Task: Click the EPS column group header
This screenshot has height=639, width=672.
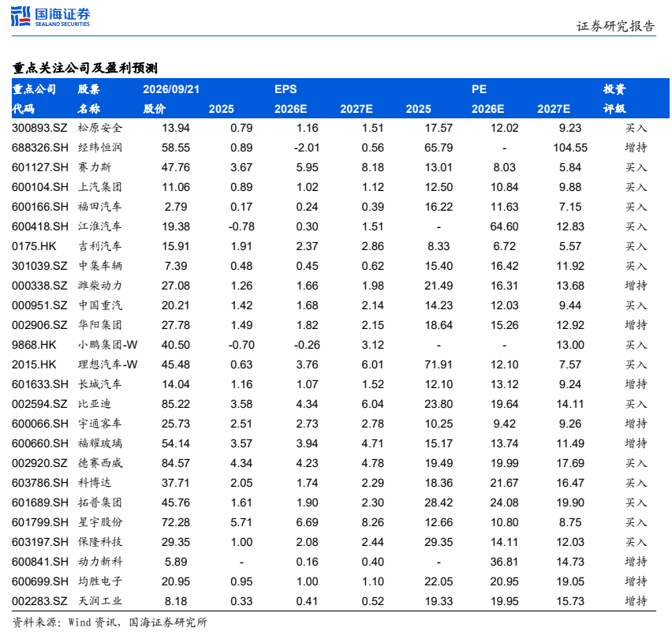Action: (286, 89)
